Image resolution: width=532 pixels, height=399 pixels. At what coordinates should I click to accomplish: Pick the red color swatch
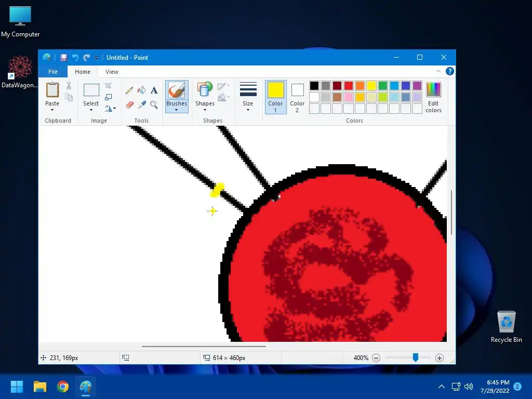(349, 86)
